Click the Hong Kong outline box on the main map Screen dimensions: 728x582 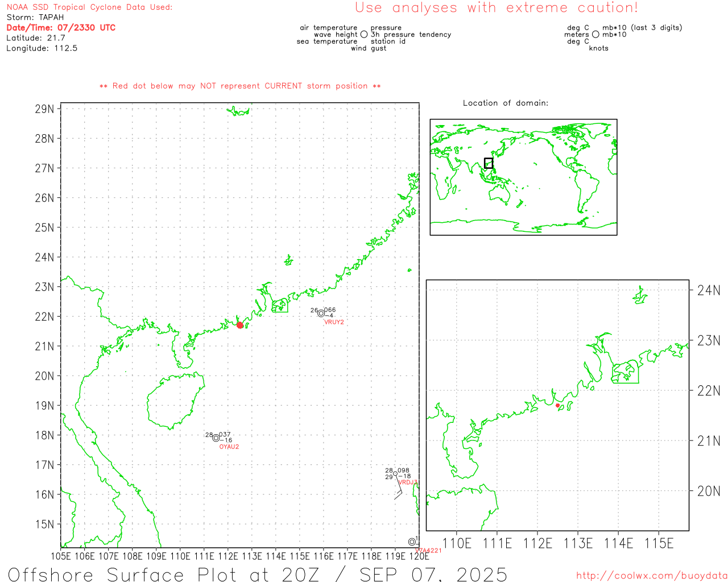280,306
